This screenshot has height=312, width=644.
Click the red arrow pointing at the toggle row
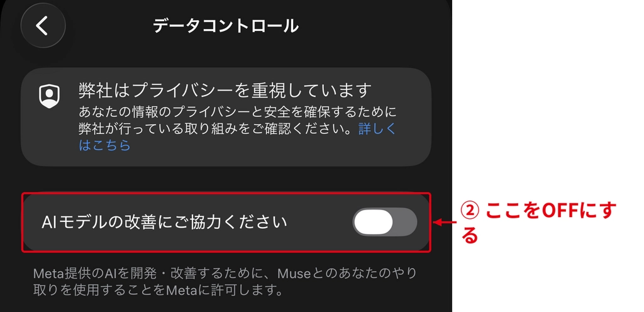pyautogui.click(x=445, y=222)
